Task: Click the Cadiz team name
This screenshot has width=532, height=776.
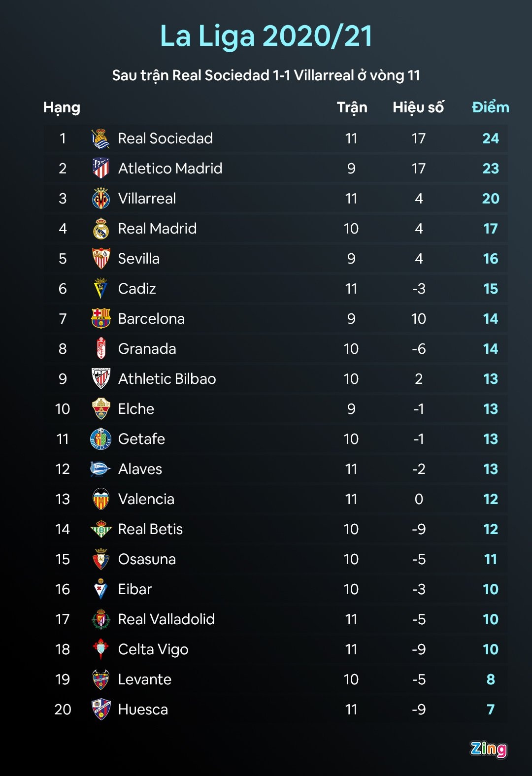Action: click(137, 289)
